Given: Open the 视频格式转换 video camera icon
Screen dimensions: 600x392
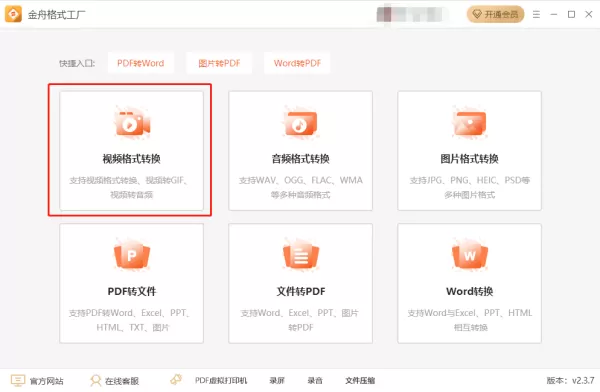Looking at the screenshot, I should point(132,123).
